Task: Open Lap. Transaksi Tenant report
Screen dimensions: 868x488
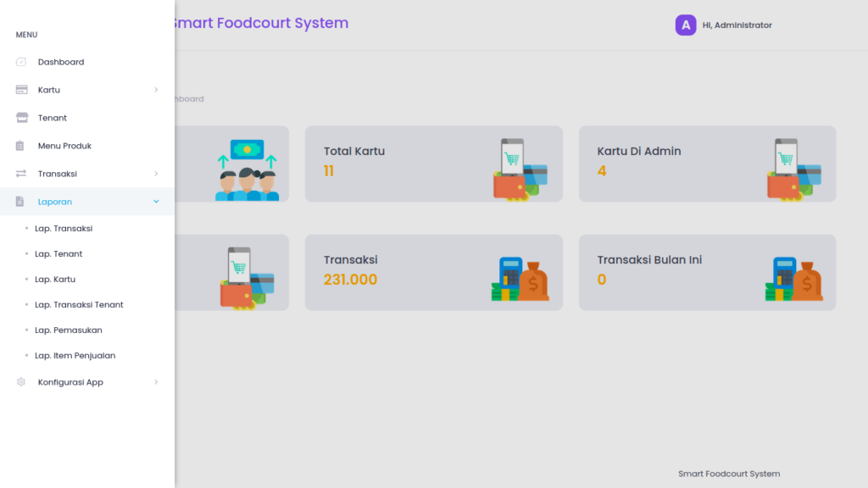Action: click(79, 304)
